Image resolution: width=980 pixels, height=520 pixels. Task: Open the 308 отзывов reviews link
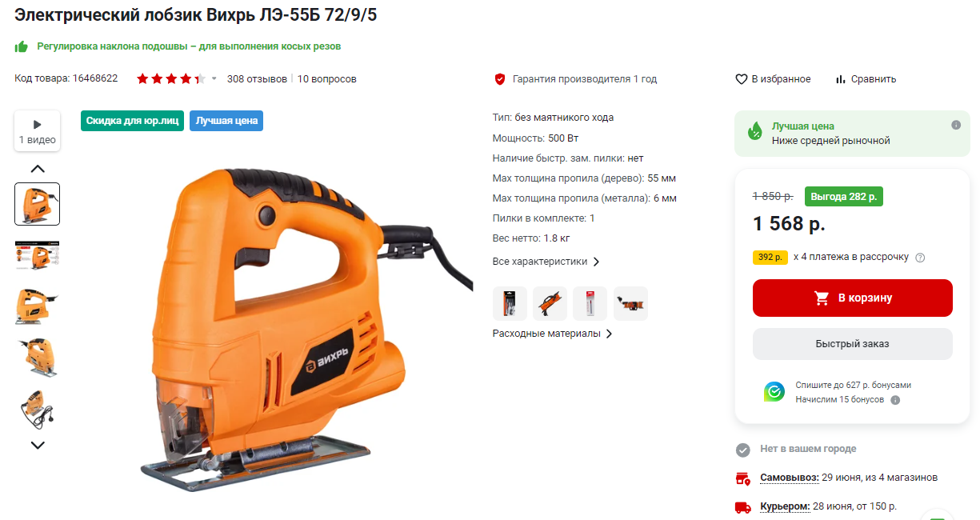(257, 79)
